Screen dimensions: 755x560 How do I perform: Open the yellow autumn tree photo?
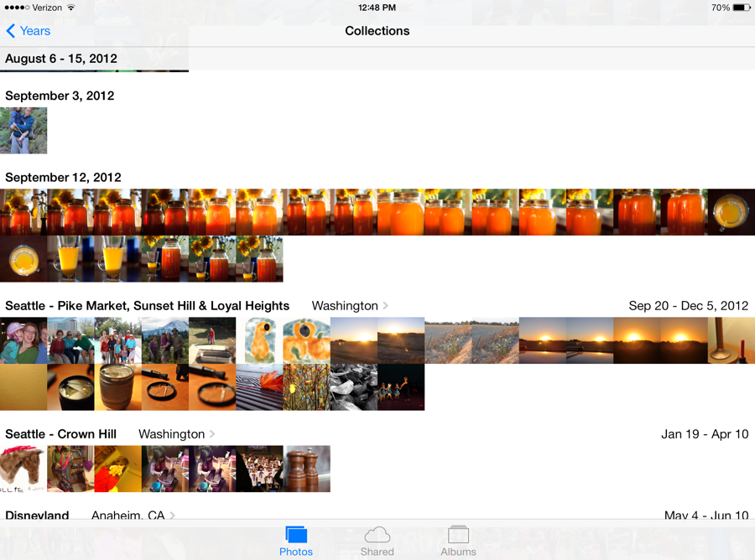307,387
